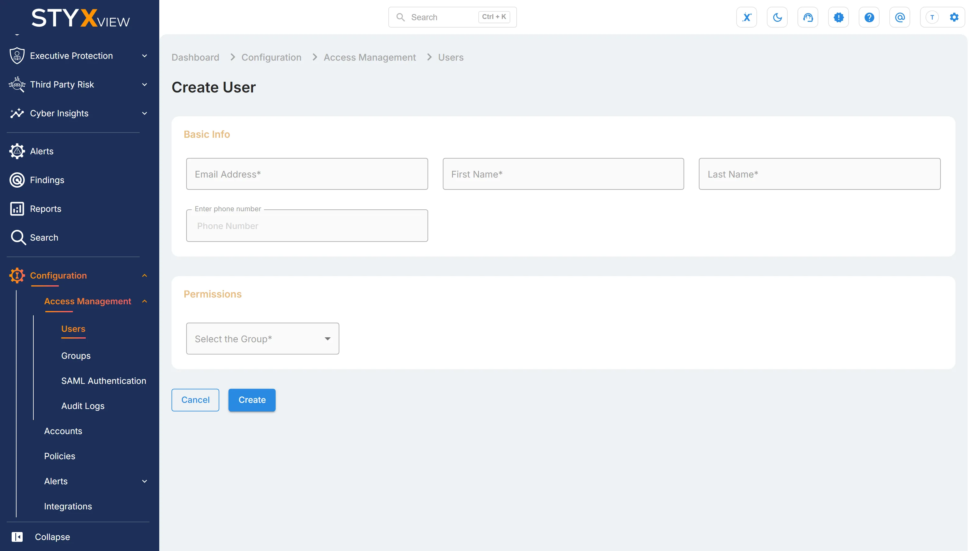The height and width of the screenshot is (551, 980).
Task: Toggle dark mode moon icon
Action: tap(777, 17)
